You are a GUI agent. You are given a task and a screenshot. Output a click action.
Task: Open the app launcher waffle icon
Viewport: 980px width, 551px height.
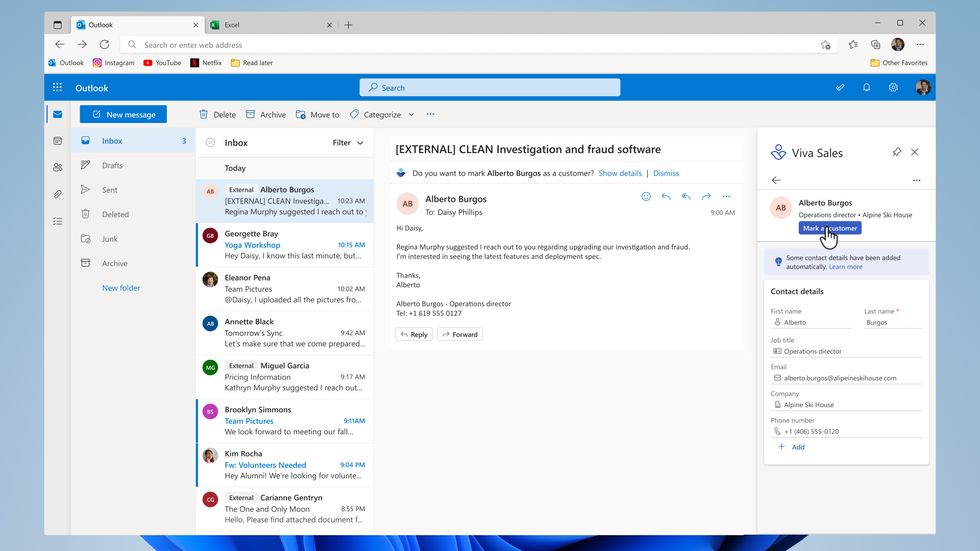57,88
